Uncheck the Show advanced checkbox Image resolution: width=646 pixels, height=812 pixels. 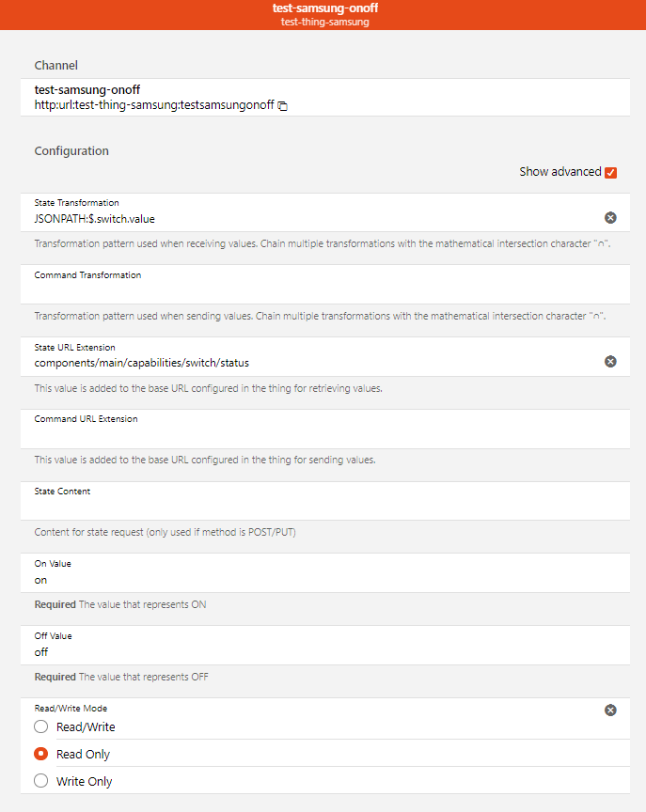click(610, 172)
